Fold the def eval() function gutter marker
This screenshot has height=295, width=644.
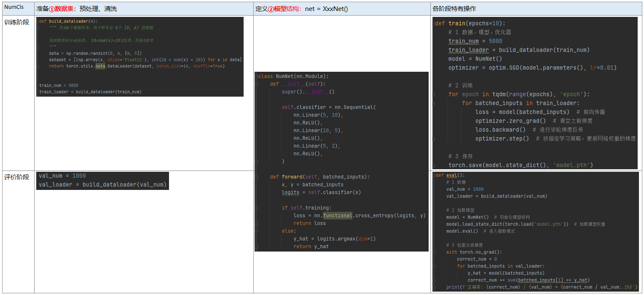click(434, 175)
